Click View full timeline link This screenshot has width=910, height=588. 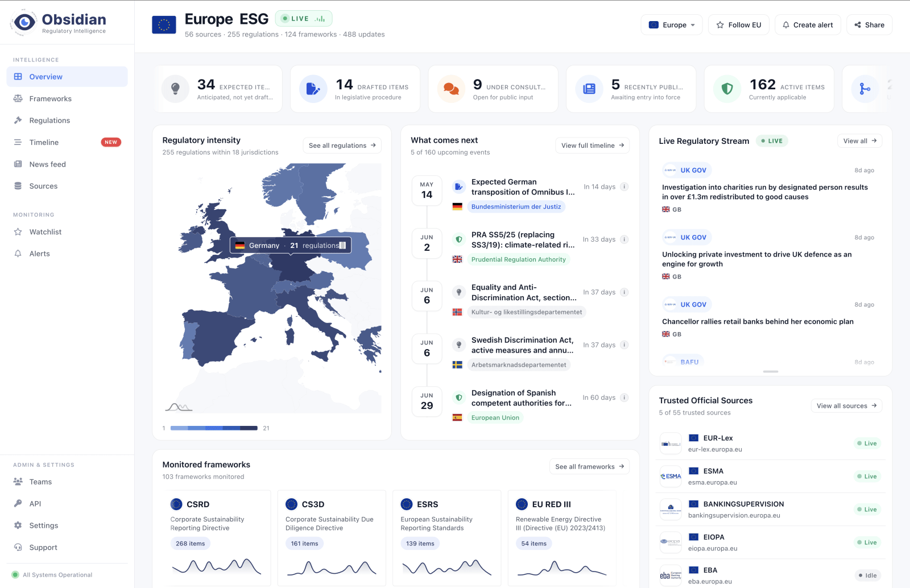point(592,146)
